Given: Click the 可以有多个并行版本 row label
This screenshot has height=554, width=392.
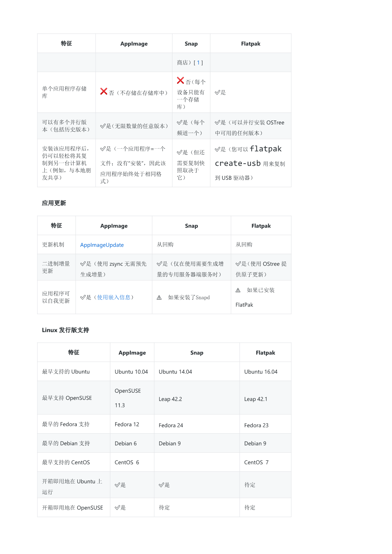Looking at the screenshot, I should [x=66, y=126].
